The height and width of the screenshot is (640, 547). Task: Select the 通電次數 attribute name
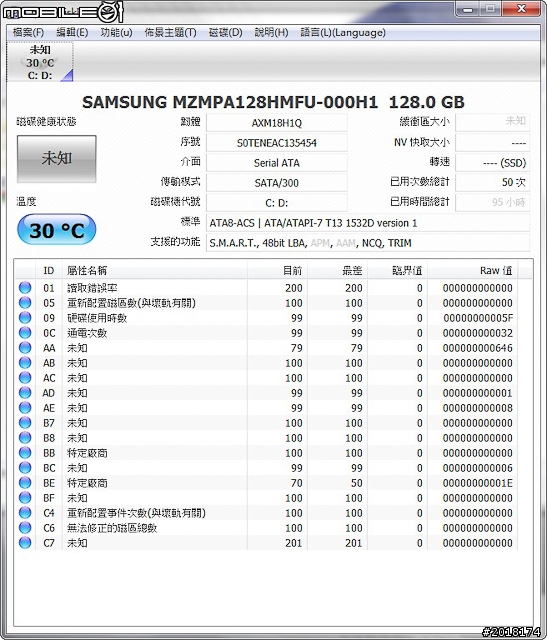coord(87,333)
